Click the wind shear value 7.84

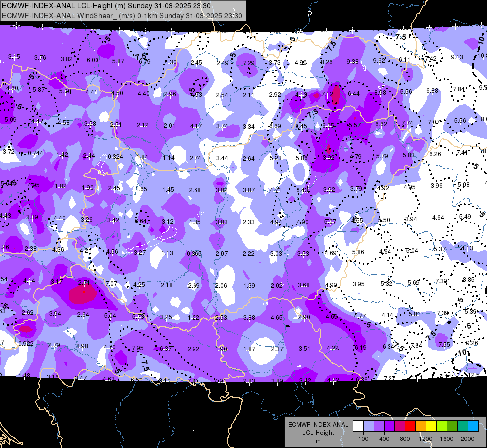[459, 89]
